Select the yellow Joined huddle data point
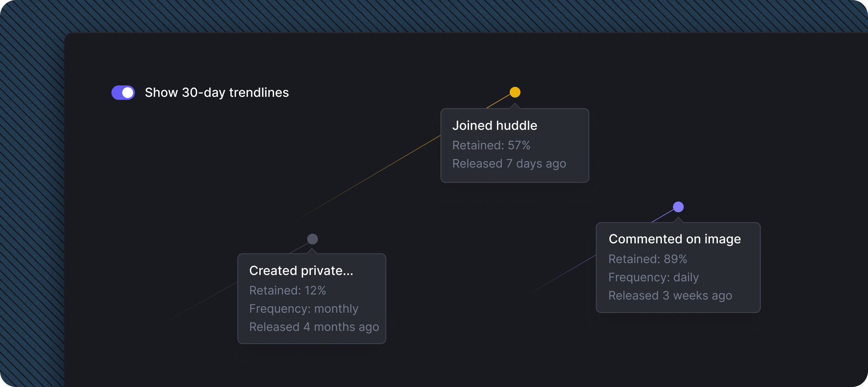868x387 pixels. [x=515, y=92]
